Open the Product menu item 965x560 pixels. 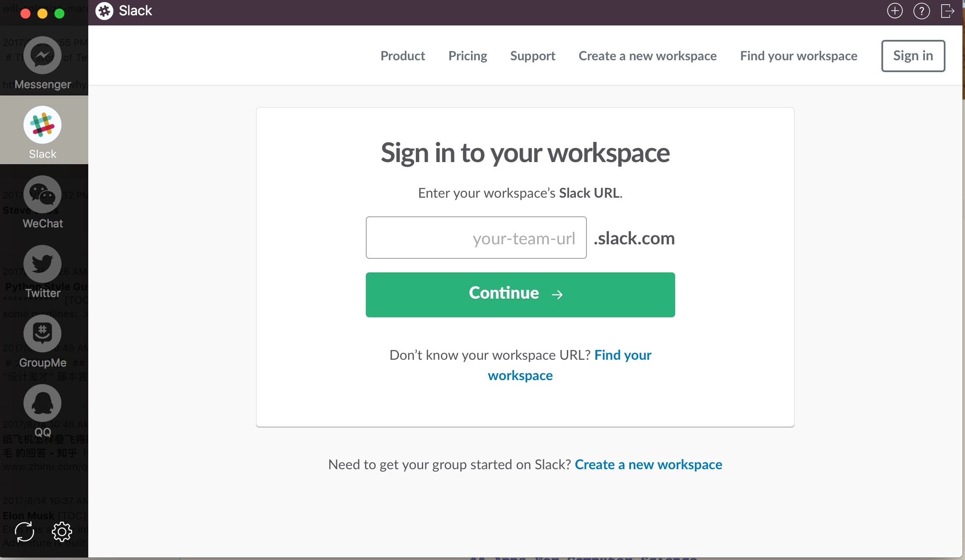point(403,56)
